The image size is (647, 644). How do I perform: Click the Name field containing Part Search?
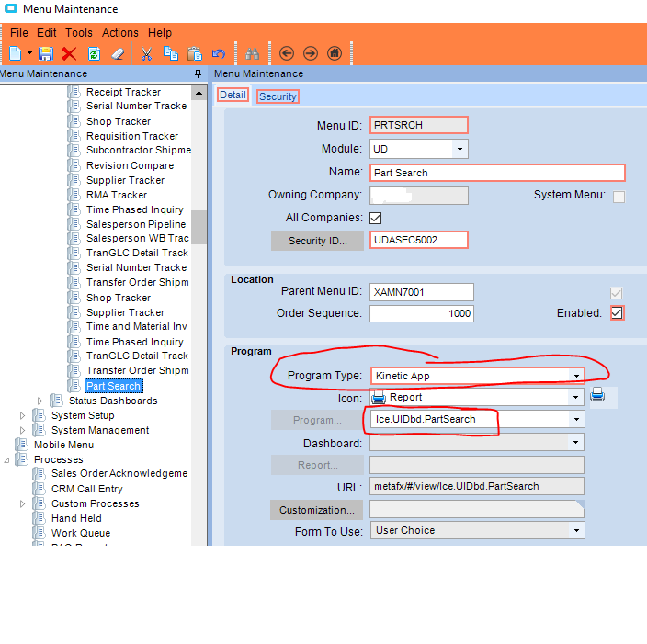click(497, 173)
